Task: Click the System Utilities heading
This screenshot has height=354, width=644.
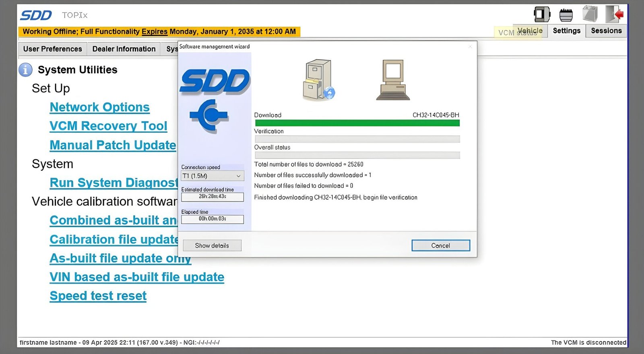Action: 78,70
